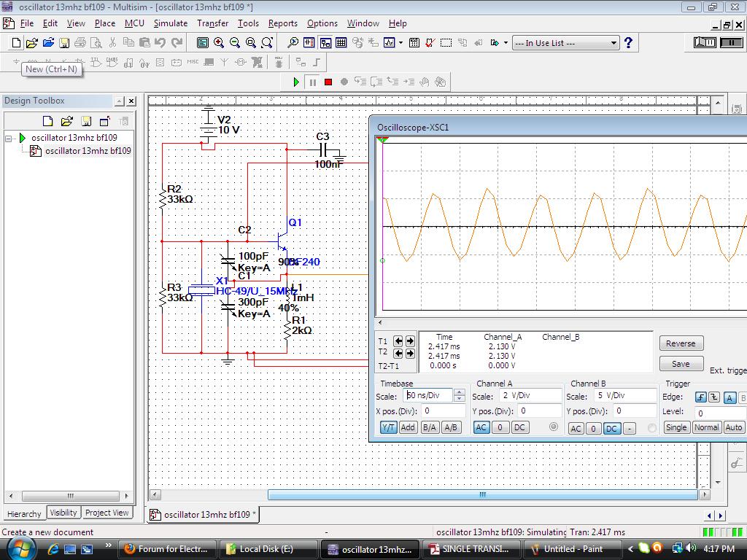Stop the simulation with the red square
The height and width of the screenshot is (560, 747).
point(328,82)
